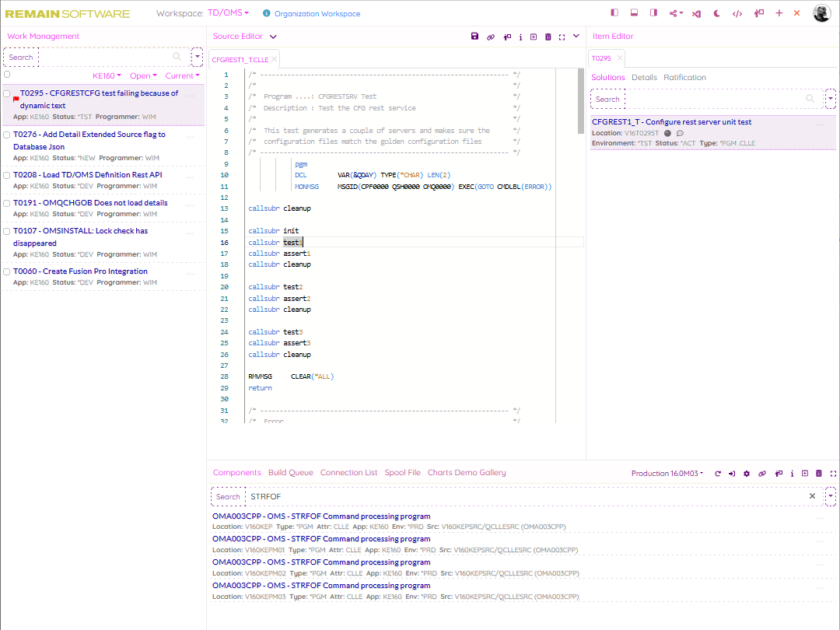Image resolution: width=840 pixels, height=630 pixels.
Task: Open in Visual Studio Code icon
Action: point(697,13)
